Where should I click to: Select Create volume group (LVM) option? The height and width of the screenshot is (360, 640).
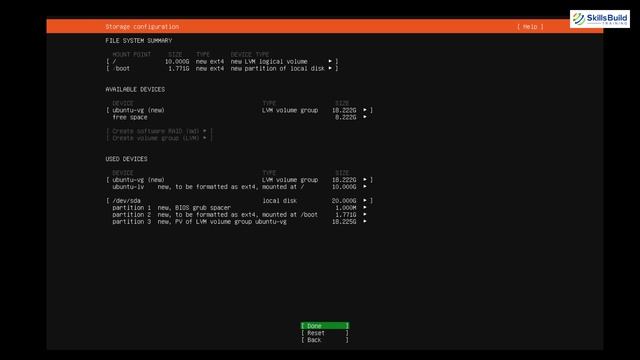coord(159,138)
